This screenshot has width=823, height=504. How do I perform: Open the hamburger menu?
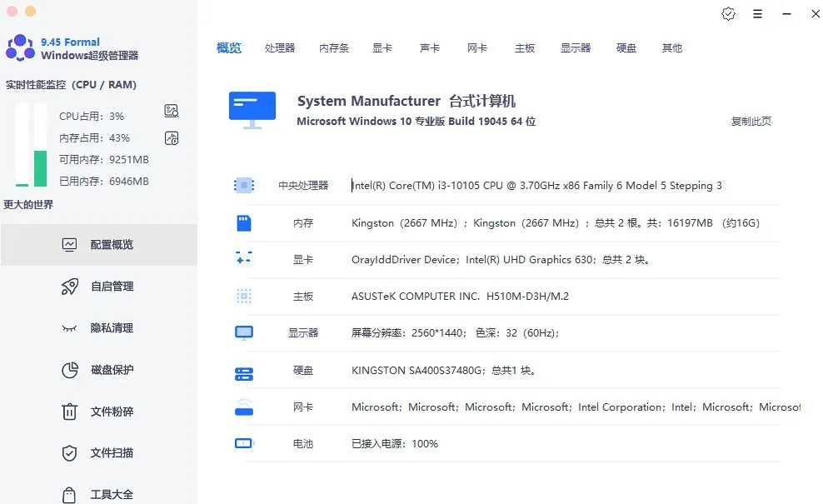coord(757,14)
